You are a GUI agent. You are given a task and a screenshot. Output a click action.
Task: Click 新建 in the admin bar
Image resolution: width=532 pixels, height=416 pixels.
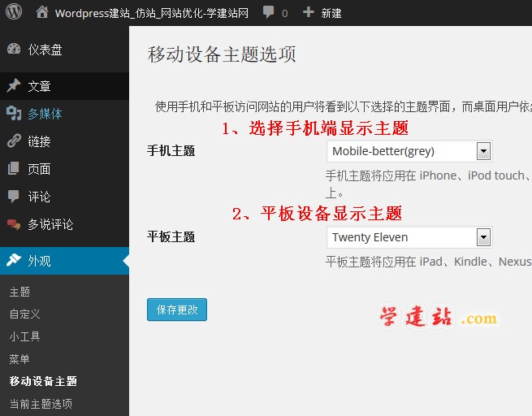[x=331, y=13]
